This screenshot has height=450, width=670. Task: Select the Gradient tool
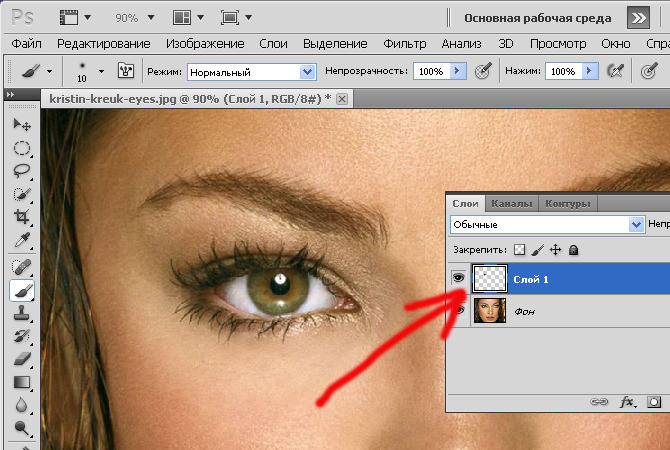21,382
